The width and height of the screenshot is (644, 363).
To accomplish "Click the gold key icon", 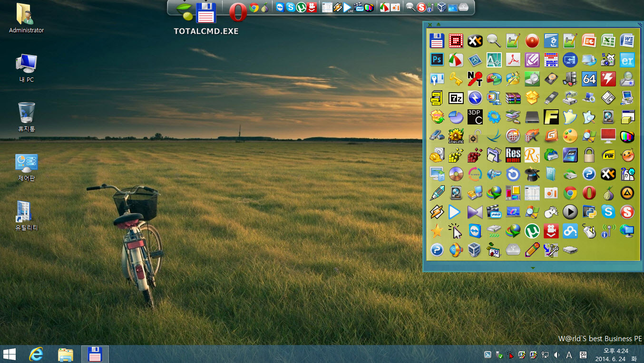I will [x=456, y=78].
